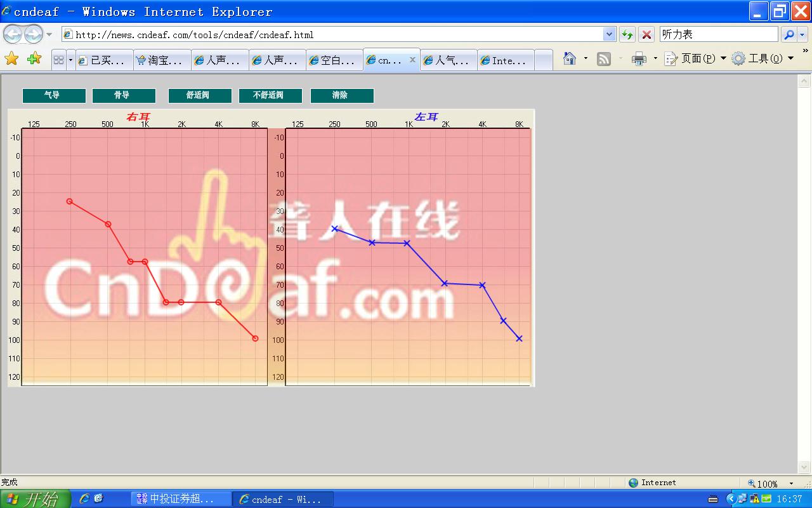This screenshot has height=508, width=812.
Task: Clear the audiogram with 清除 button
Action: click(x=342, y=95)
